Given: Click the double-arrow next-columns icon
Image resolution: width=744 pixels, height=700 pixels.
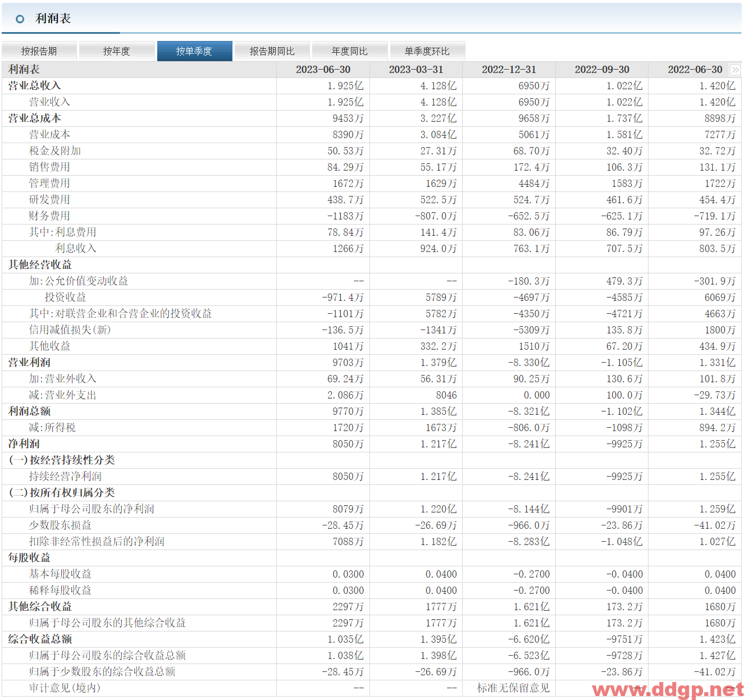Looking at the screenshot, I should pos(735,70).
